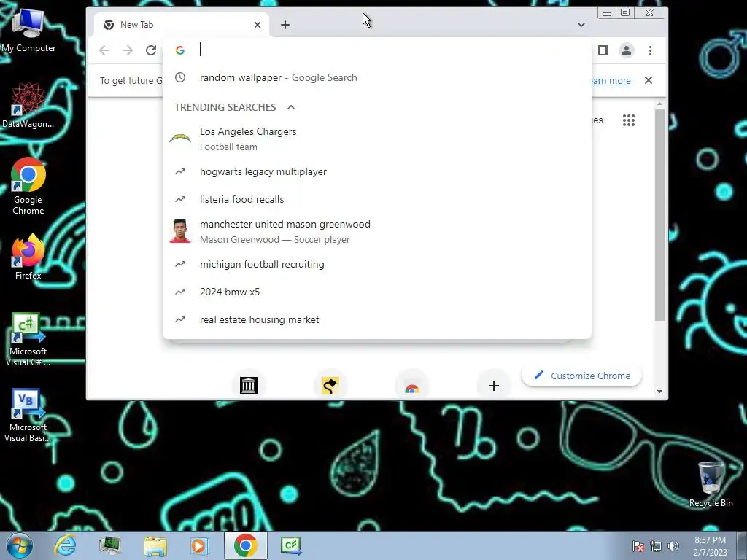Click the back navigation arrow
The width and height of the screenshot is (747, 560).
(104, 50)
